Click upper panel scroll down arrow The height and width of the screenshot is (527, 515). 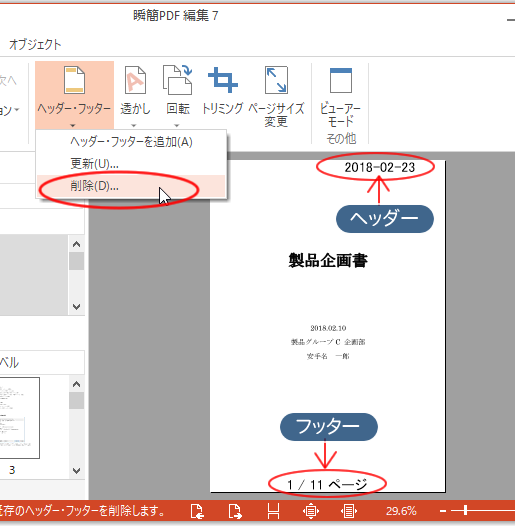click(77, 307)
